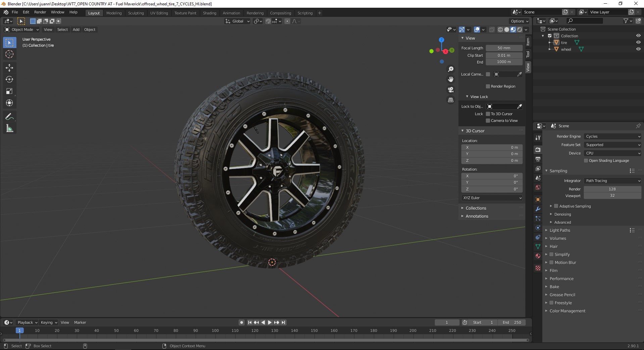The height and width of the screenshot is (350, 644).
Task: Activate the Scale tool
Action: 9,91
